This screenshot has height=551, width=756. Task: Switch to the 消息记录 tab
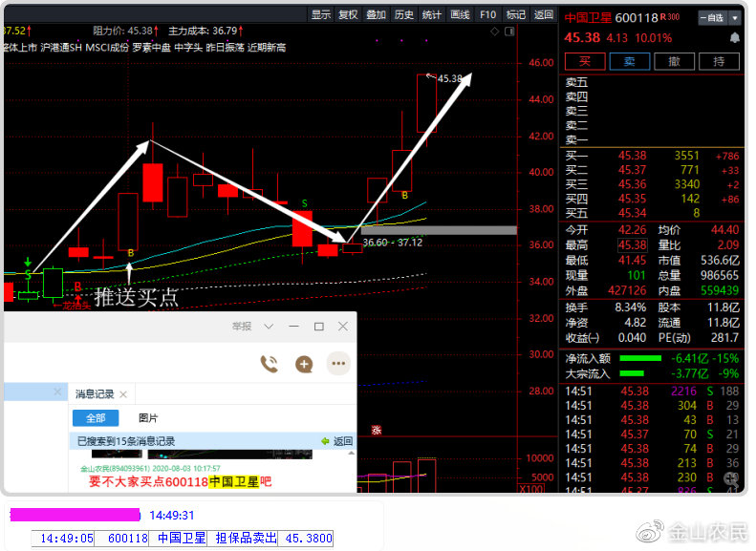click(95, 394)
